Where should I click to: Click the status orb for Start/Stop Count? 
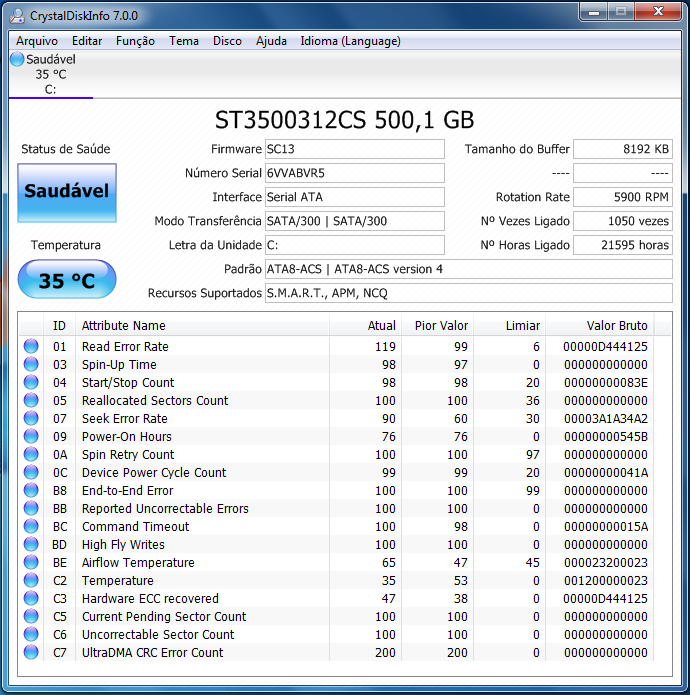31,382
